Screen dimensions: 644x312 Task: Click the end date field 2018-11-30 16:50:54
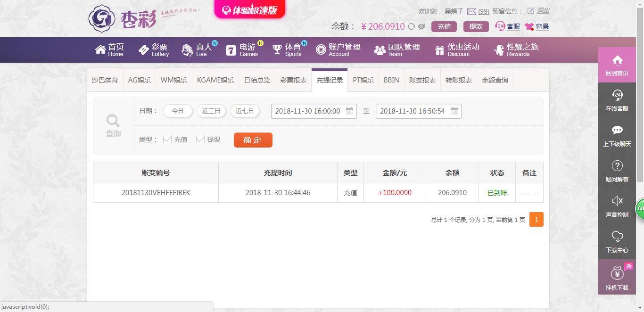(x=419, y=111)
